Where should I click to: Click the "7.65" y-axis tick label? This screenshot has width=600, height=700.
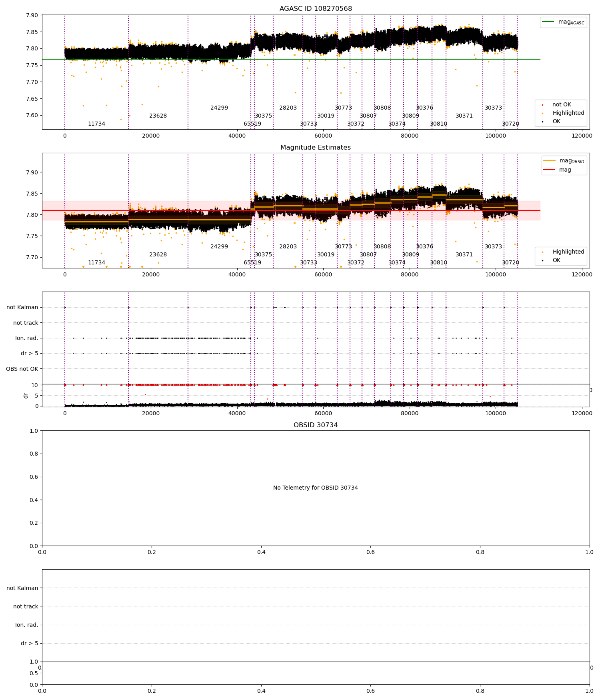pos(32,99)
